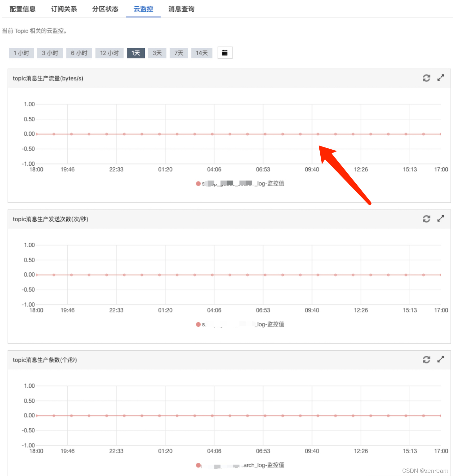Click the topic消息生产条数(个/秒) title
Screen dimensions: 453x476
45,360
